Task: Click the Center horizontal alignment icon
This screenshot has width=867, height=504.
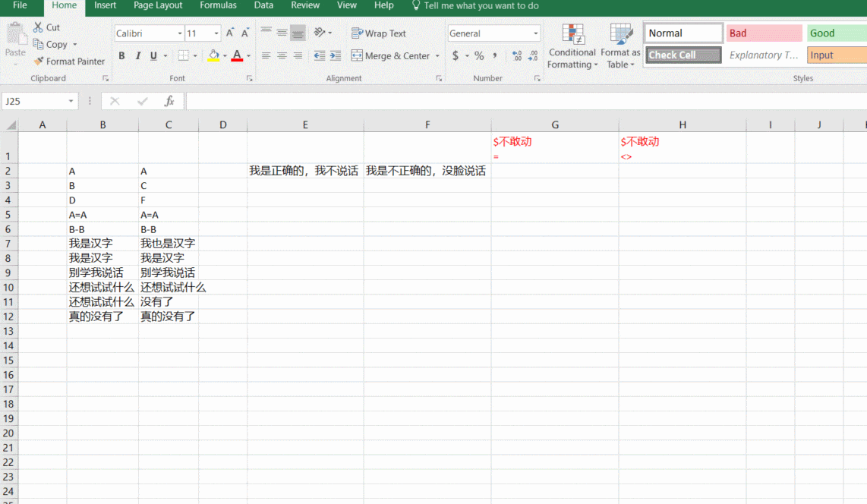Action: pyautogui.click(x=282, y=56)
